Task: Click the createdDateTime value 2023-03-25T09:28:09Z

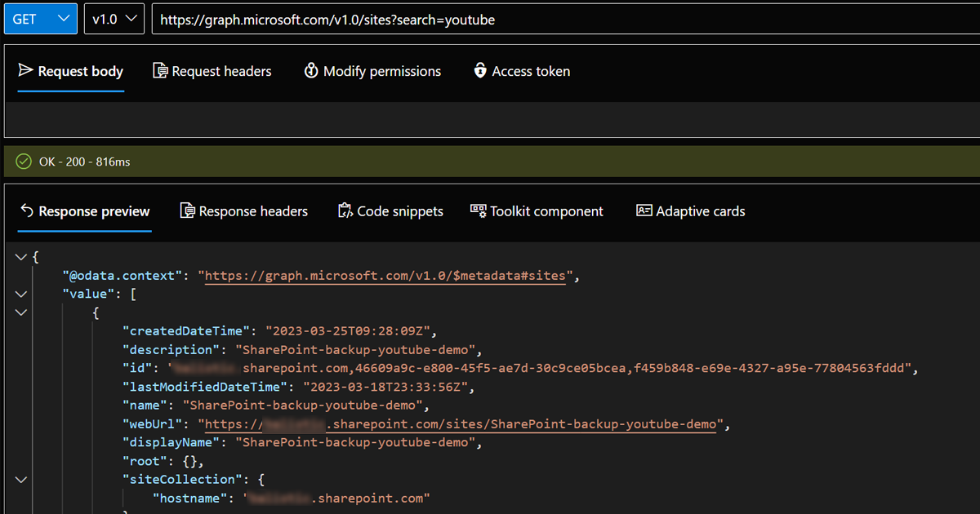Action: coord(352,331)
